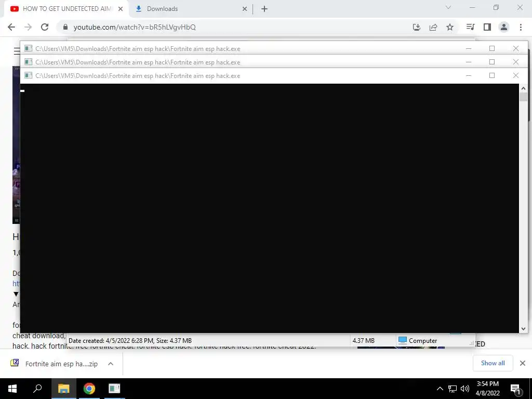Show hidden system tray icons
Image resolution: width=532 pixels, height=399 pixels.
(x=440, y=389)
